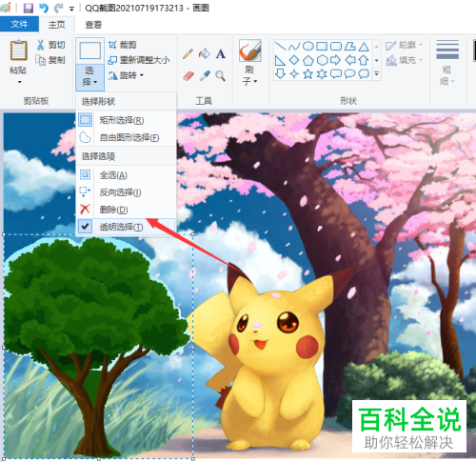Choose the Oval shape
476x462 pixels.
(x=308, y=47)
